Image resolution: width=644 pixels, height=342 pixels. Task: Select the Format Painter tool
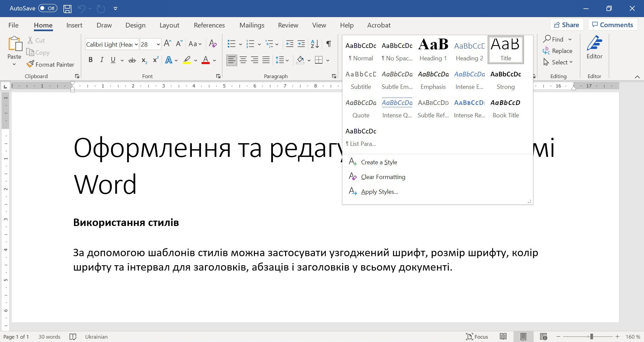coord(50,64)
